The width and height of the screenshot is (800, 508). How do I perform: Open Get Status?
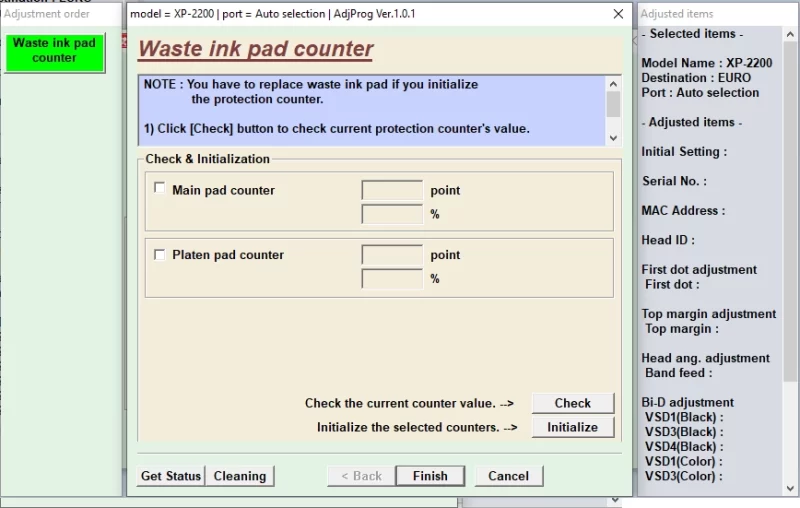171,476
